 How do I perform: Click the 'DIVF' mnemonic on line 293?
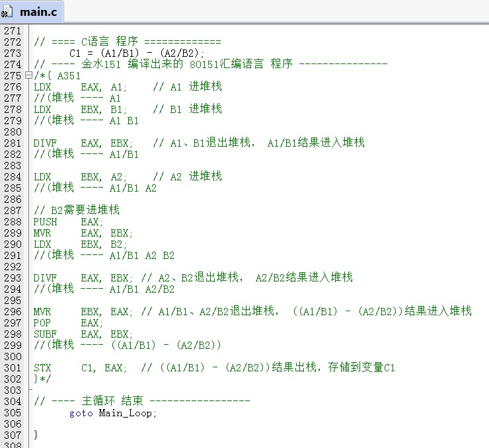click(45, 278)
